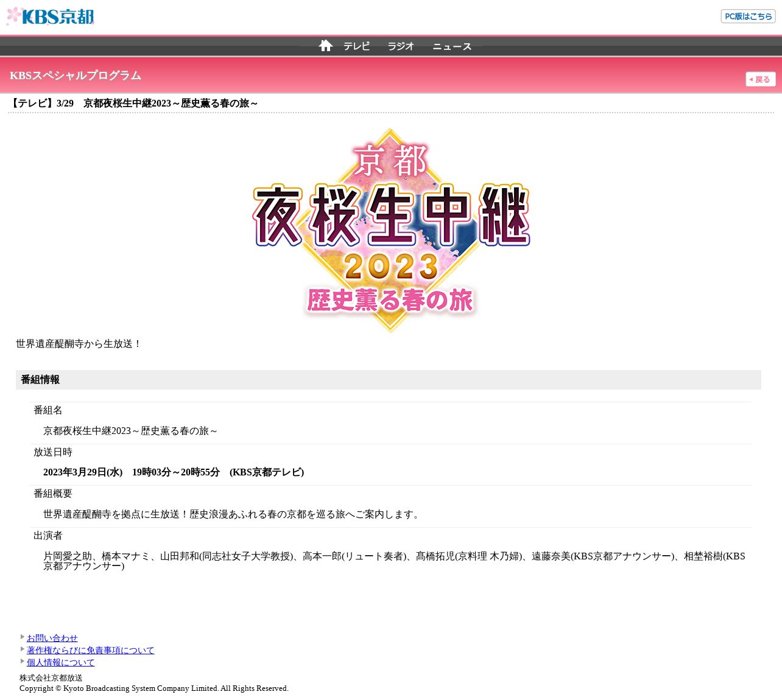This screenshot has height=700, width=782.
Task: Open the お問い合わせ link
Action: (x=52, y=638)
